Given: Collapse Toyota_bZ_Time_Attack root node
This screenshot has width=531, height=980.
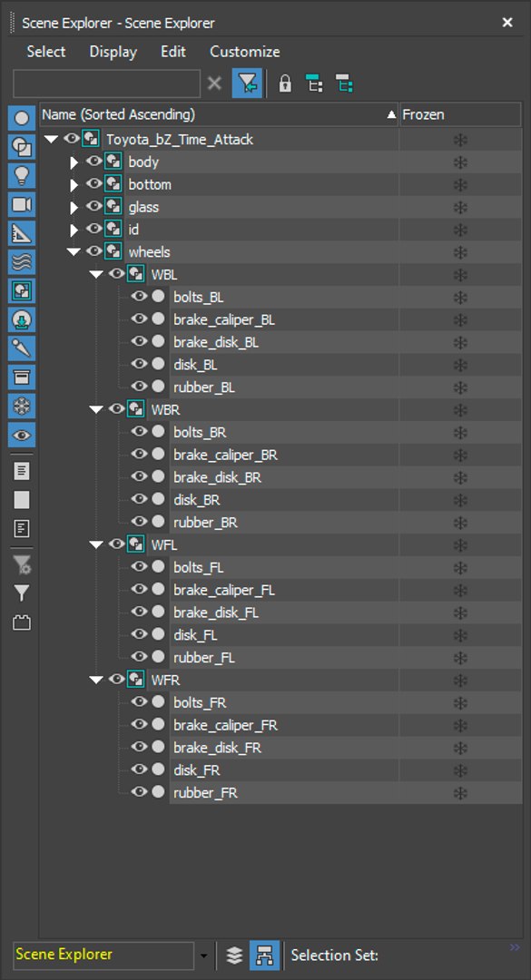Looking at the screenshot, I should [52, 140].
